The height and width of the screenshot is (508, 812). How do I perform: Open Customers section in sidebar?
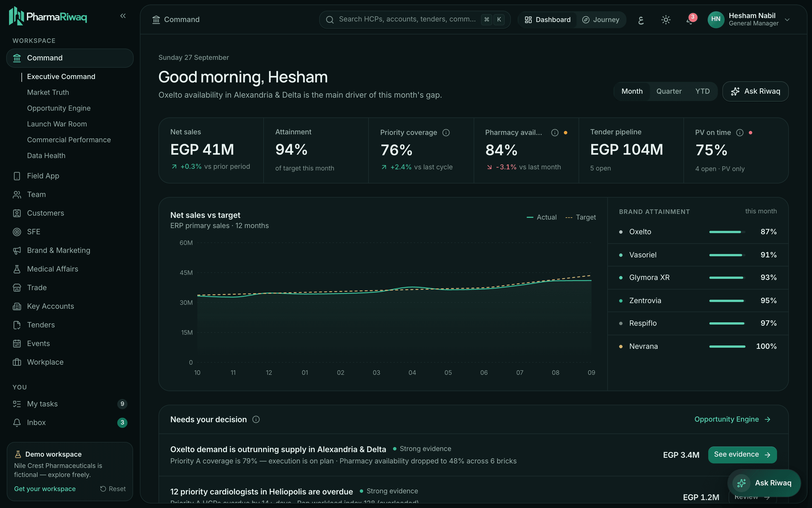[70, 213]
